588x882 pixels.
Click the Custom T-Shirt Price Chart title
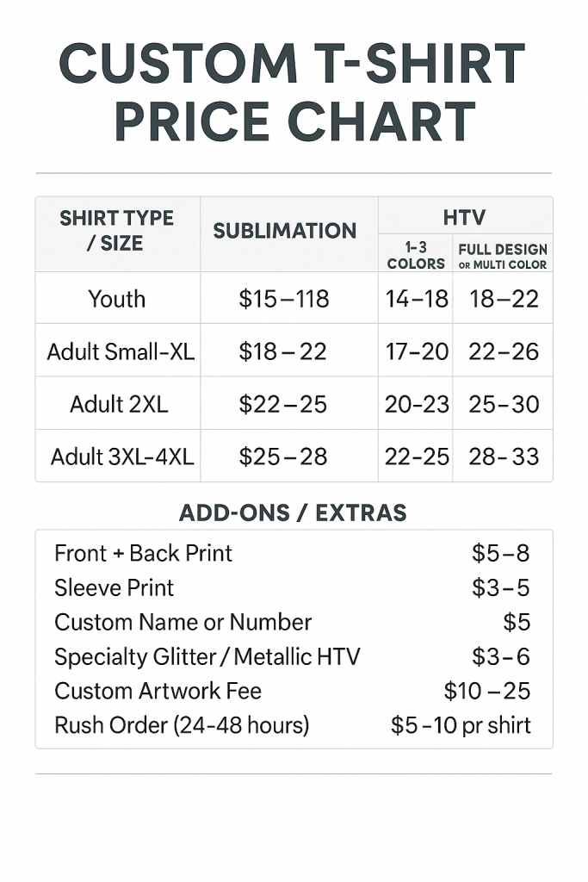[x=293, y=92]
